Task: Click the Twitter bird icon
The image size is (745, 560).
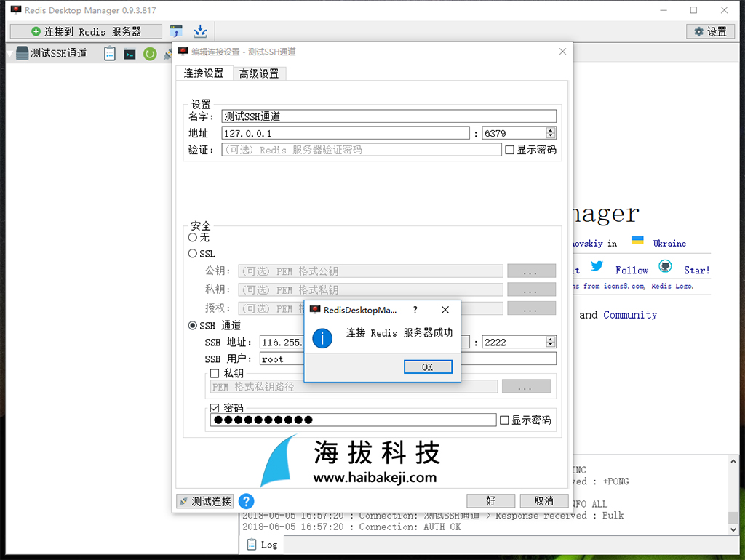Action: click(x=597, y=266)
